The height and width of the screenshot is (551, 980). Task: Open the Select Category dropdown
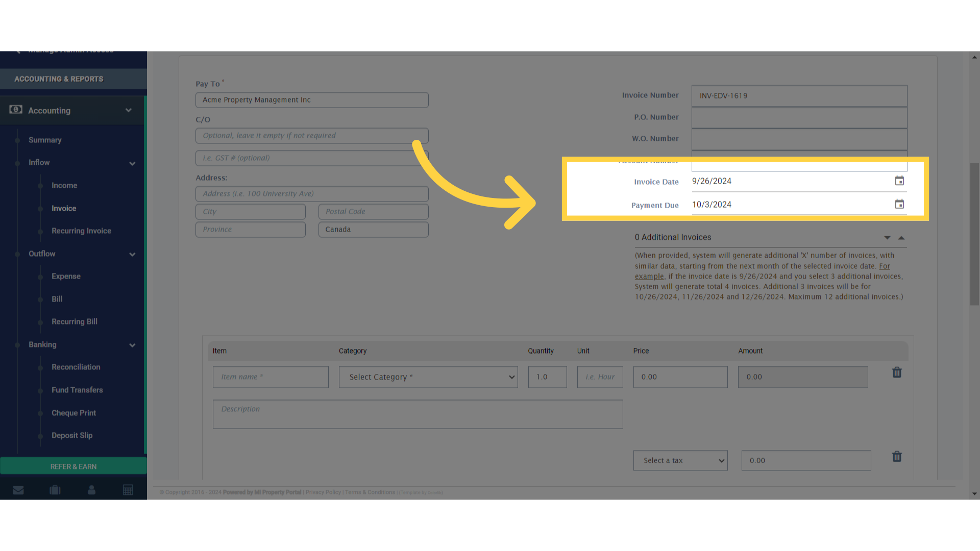pyautogui.click(x=428, y=377)
